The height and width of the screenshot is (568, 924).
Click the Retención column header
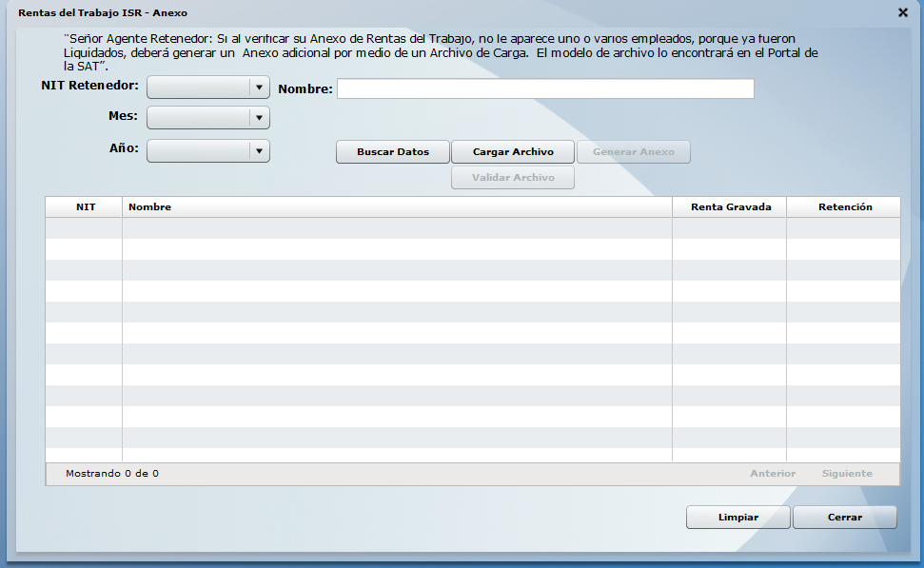click(844, 207)
